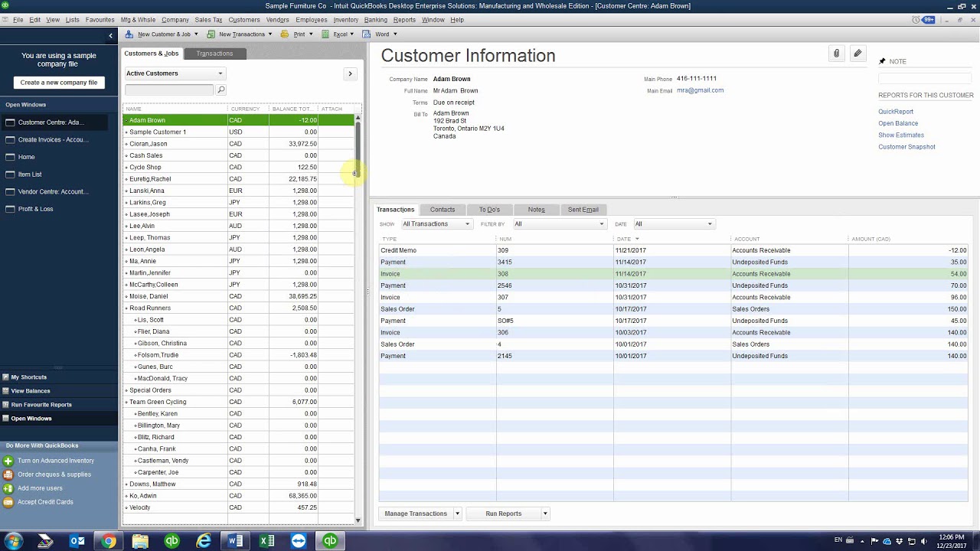Click the Accept Credit Cards icon
The height and width of the screenshot is (551, 980).
tap(8, 502)
